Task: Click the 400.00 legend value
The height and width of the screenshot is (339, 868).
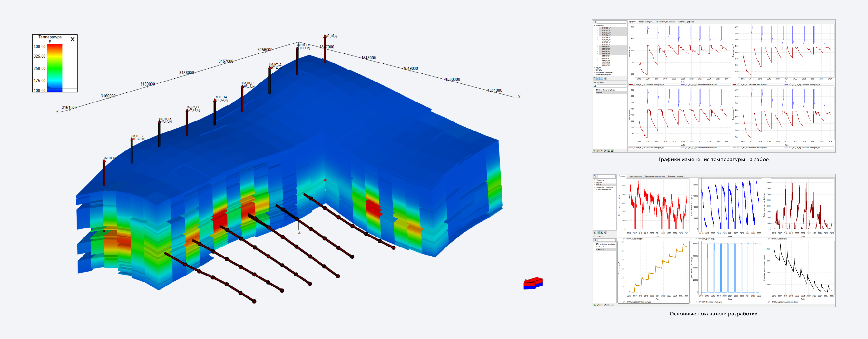Action: pos(39,47)
